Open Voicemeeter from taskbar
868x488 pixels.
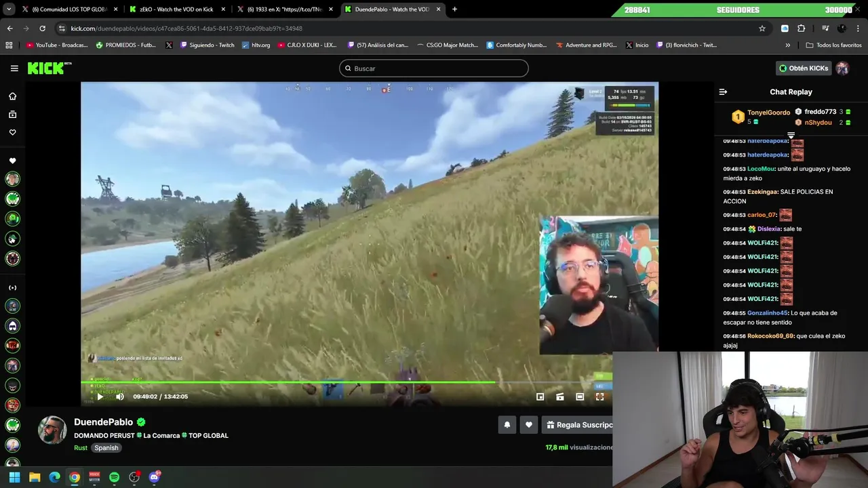(94, 477)
